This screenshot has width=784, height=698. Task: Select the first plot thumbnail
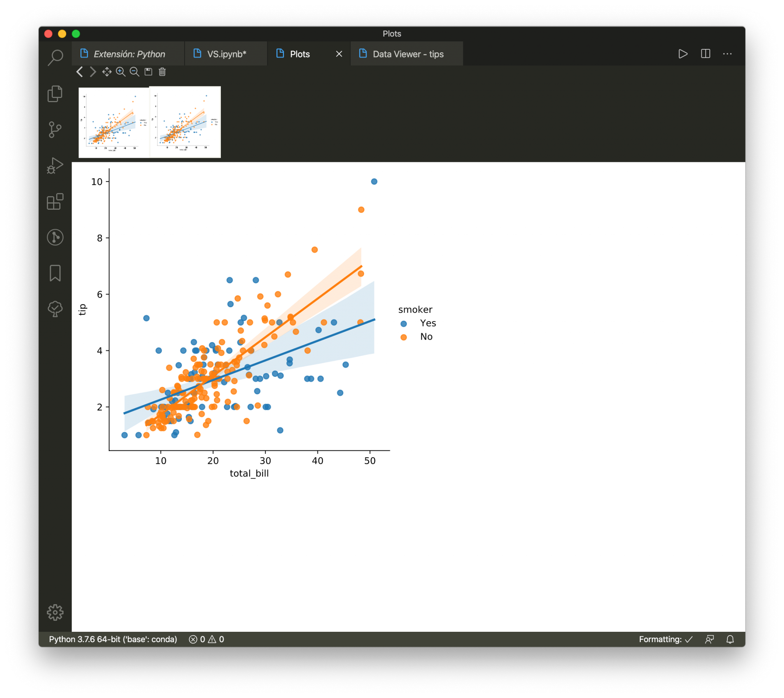point(114,122)
